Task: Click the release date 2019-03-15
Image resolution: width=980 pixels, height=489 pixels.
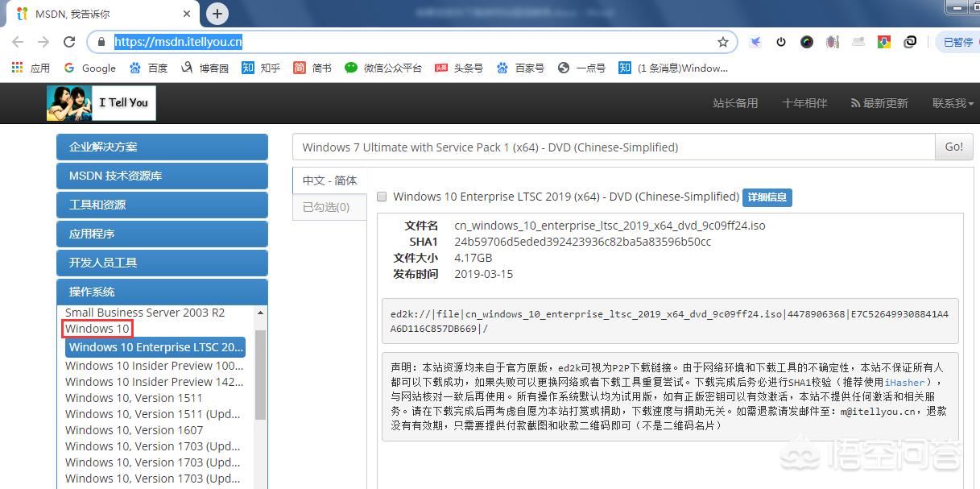Action: coord(483,274)
